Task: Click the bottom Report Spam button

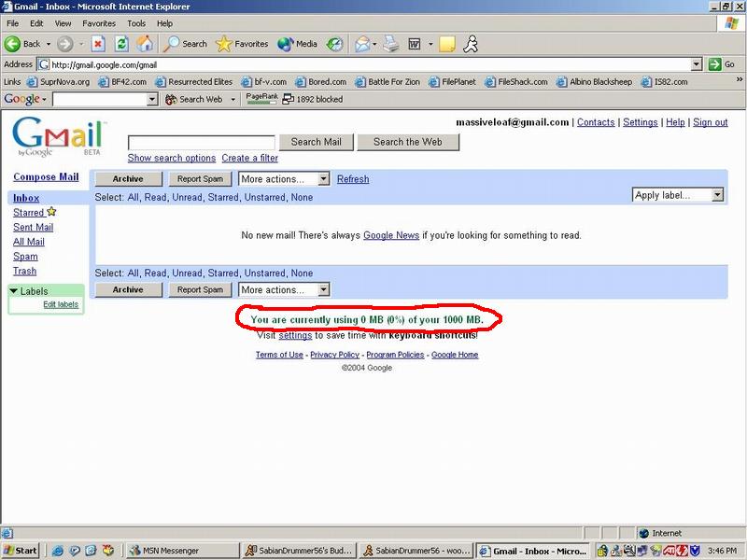Action: click(200, 289)
